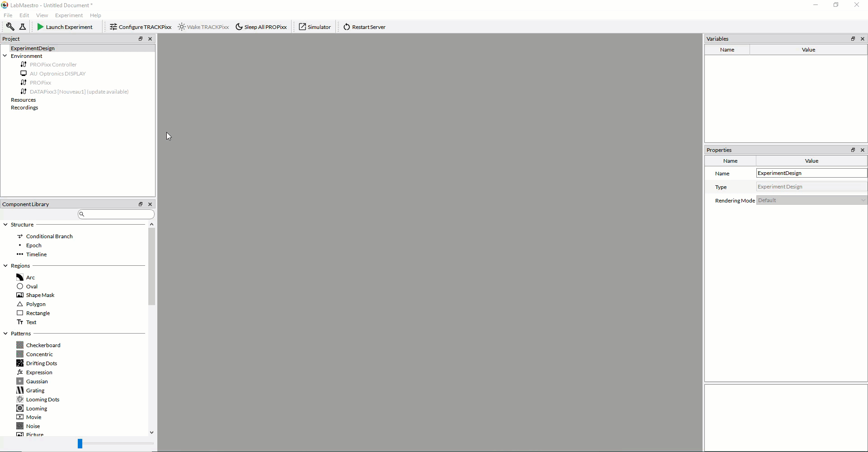Collapse the Patterns section

click(5, 333)
